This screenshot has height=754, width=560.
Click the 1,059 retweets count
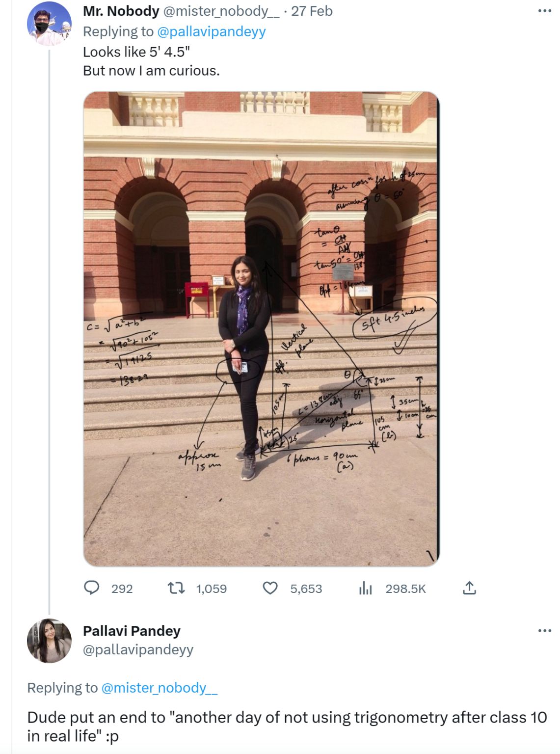(212, 589)
